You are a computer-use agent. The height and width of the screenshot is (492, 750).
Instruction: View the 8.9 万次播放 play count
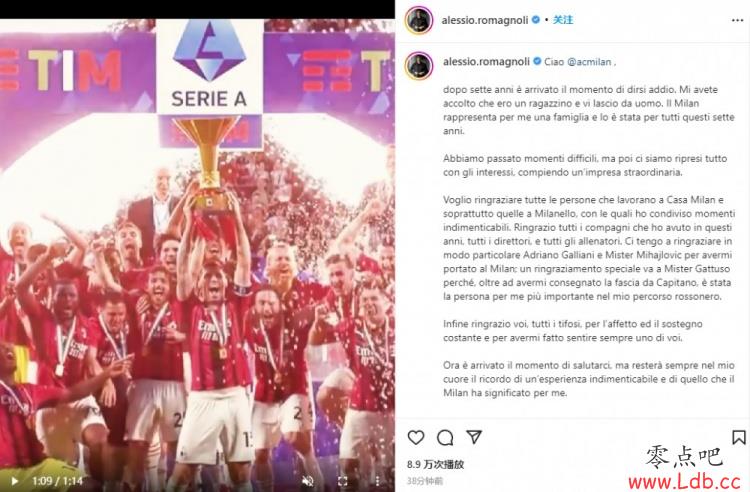point(435,464)
